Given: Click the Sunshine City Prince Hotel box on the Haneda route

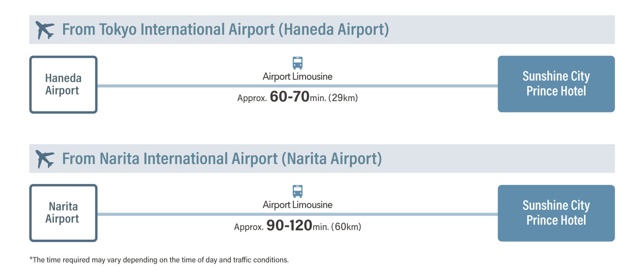Looking at the screenshot, I should (x=556, y=84).
